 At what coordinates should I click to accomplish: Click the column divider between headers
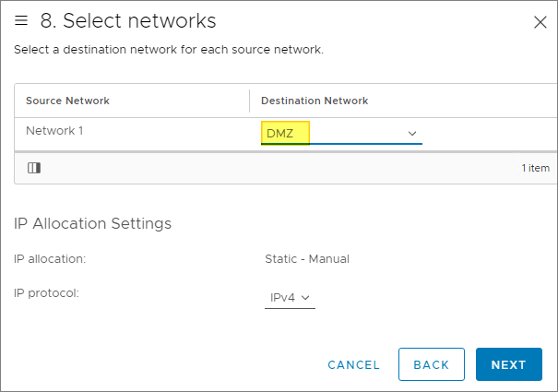(x=249, y=101)
